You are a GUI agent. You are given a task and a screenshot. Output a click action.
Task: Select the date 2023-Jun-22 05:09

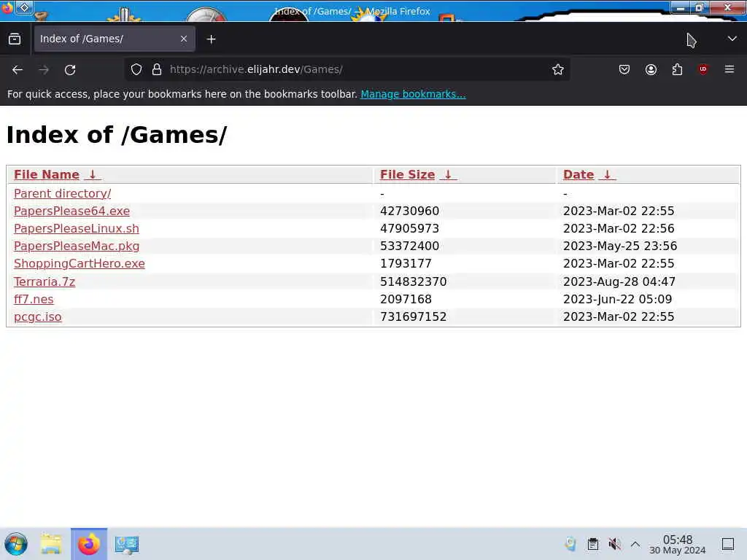(x=617, y=299)
